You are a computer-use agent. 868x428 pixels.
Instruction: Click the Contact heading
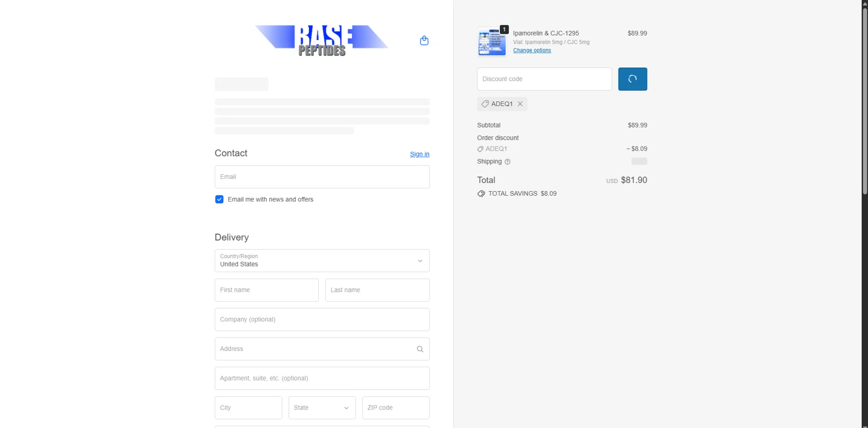(231, 153)
